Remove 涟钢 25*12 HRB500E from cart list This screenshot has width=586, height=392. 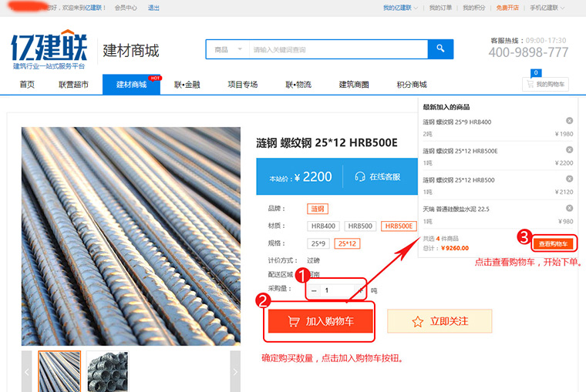click(x=569, y=149)
